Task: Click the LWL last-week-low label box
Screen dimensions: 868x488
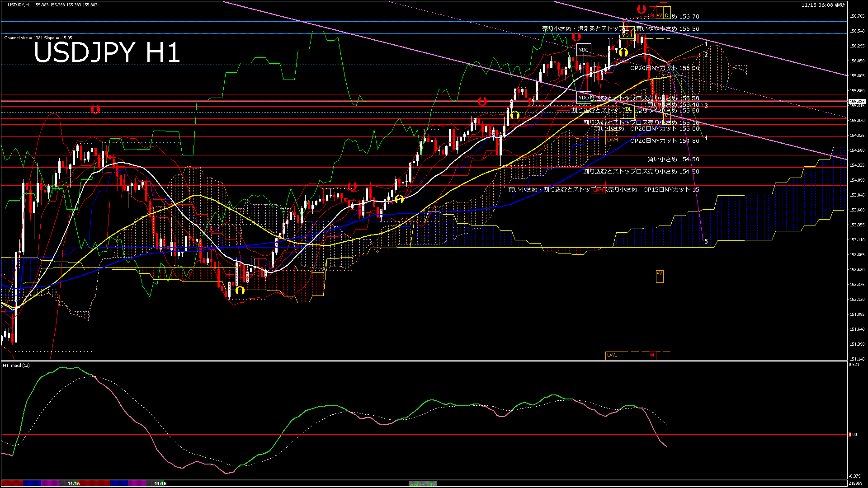Action: 613,355
